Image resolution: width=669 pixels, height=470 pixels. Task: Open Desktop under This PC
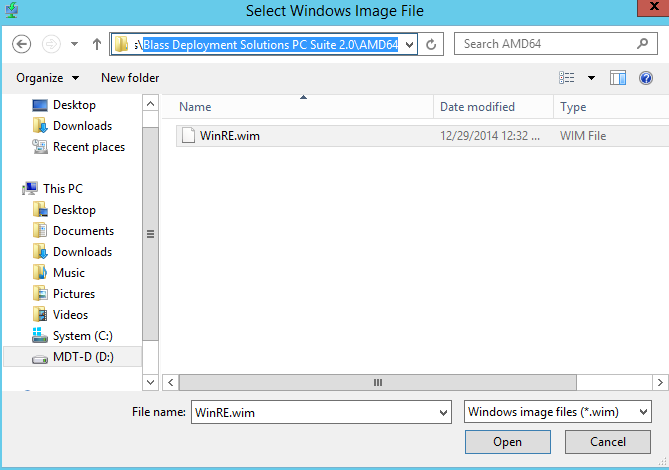click(74, 210)
